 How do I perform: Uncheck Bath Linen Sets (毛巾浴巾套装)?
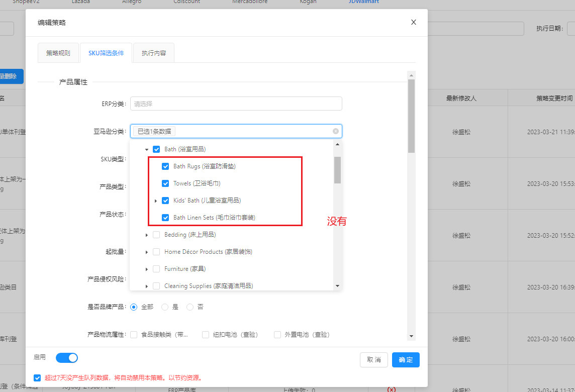(x=165, y=218)
